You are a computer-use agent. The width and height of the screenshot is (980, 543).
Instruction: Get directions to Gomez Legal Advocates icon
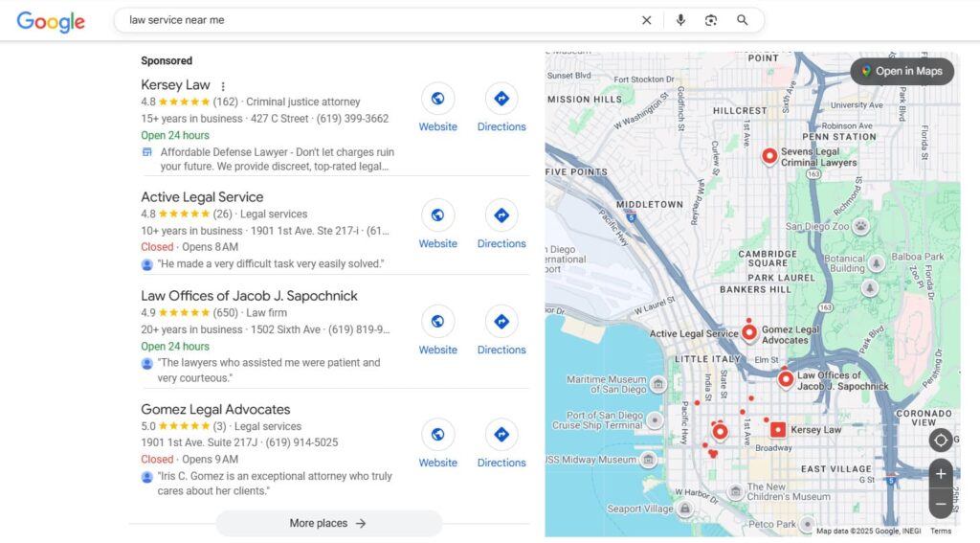(501, 434)
